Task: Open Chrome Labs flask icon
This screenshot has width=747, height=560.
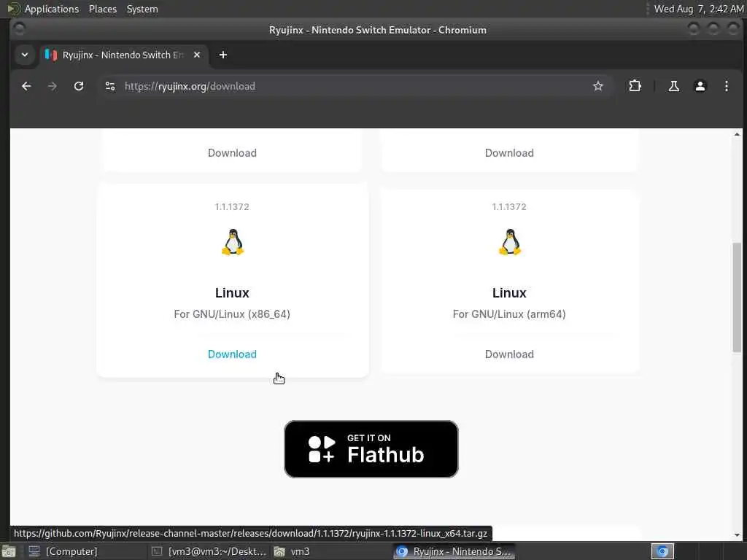Action: pyautogui.click(x=673, y=86)
